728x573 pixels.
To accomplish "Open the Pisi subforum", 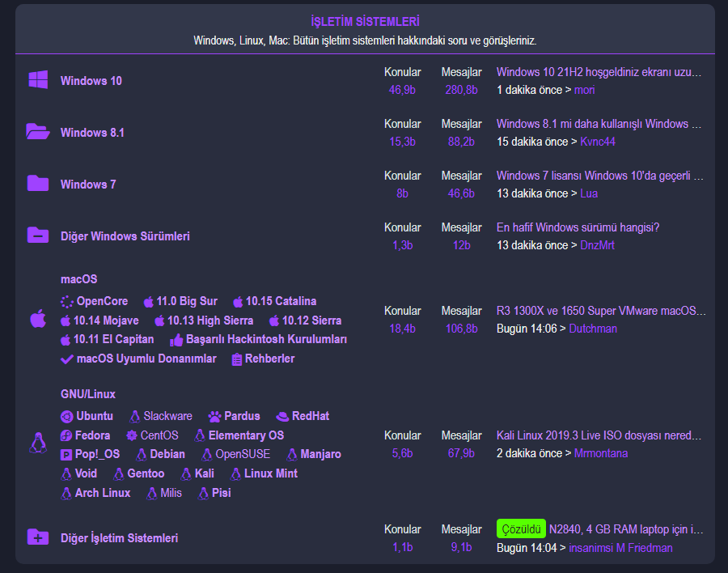I will pos(221,493).
